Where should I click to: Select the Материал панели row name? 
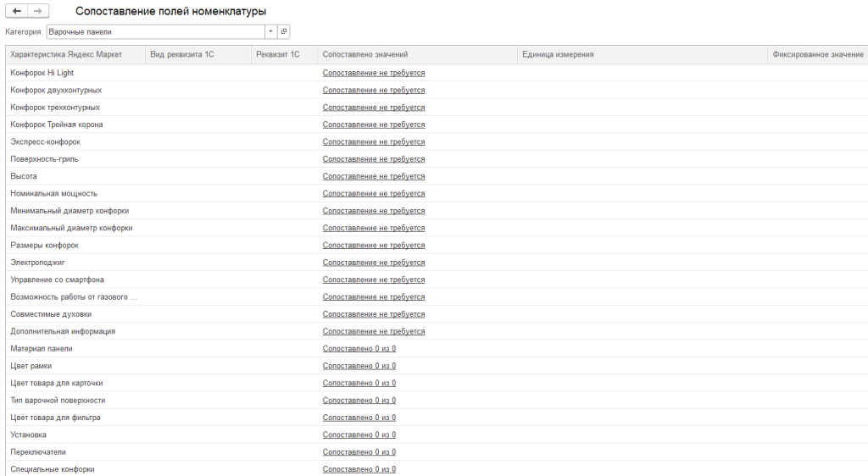(42, 349)
